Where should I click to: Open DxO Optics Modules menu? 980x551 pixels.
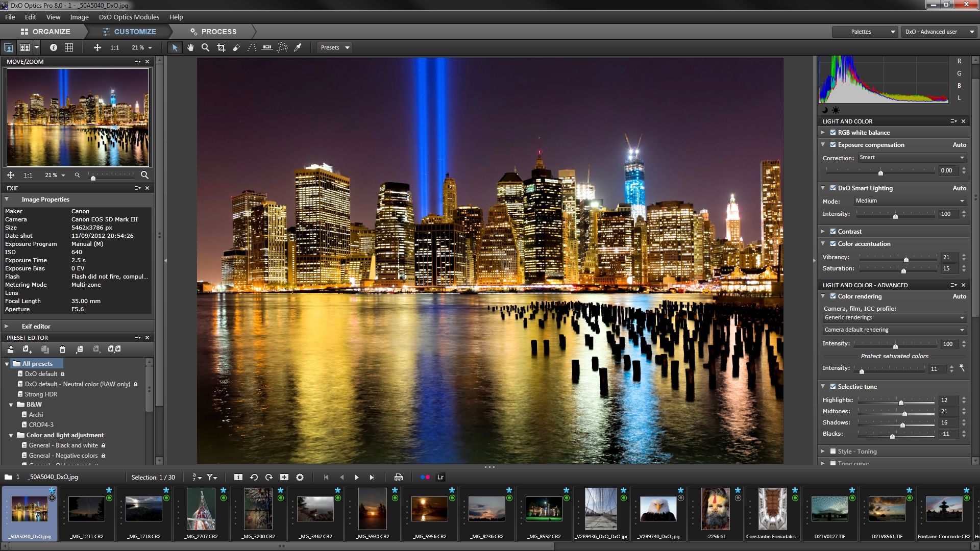tap(129, 17)
